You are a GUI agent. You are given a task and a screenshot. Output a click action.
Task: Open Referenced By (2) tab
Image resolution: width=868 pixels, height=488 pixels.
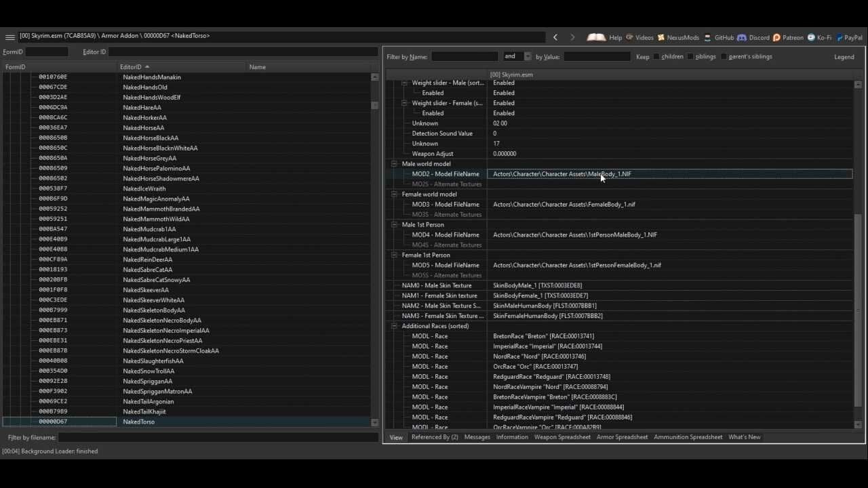point(435,437)
